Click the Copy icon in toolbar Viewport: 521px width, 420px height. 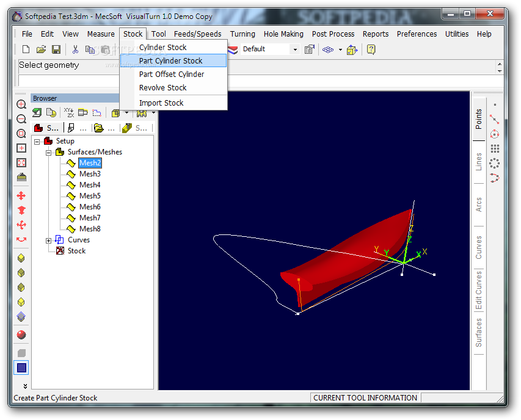coord(90,49)
